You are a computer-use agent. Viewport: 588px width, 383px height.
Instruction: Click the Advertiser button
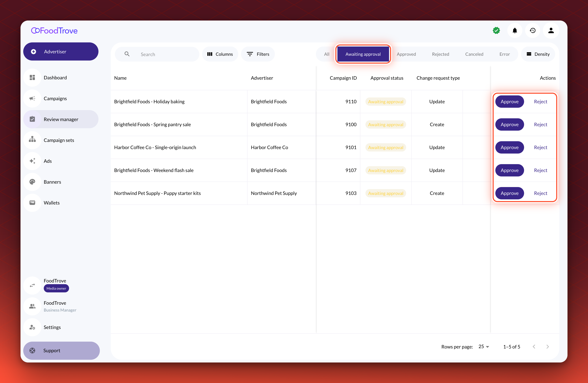(61, 51)
